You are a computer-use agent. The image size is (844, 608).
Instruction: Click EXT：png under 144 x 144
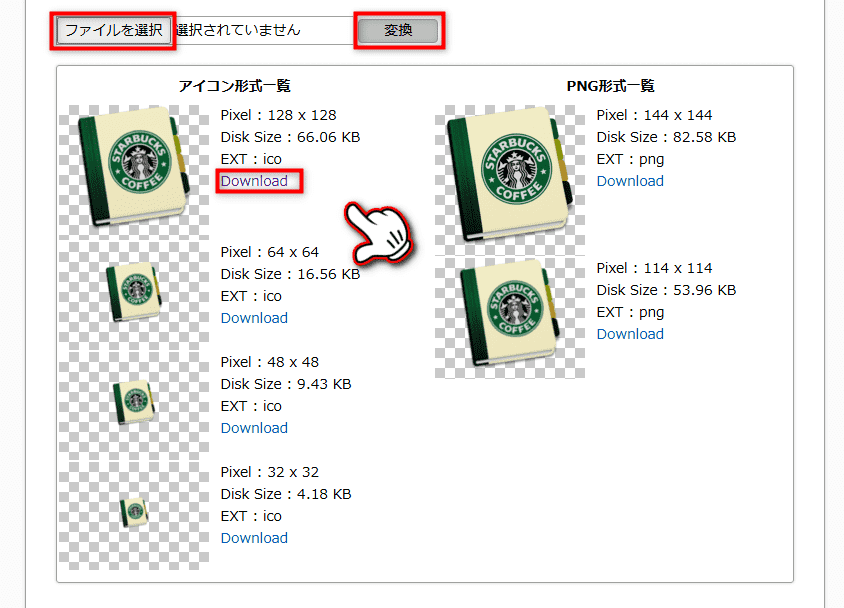click(630, 159)
